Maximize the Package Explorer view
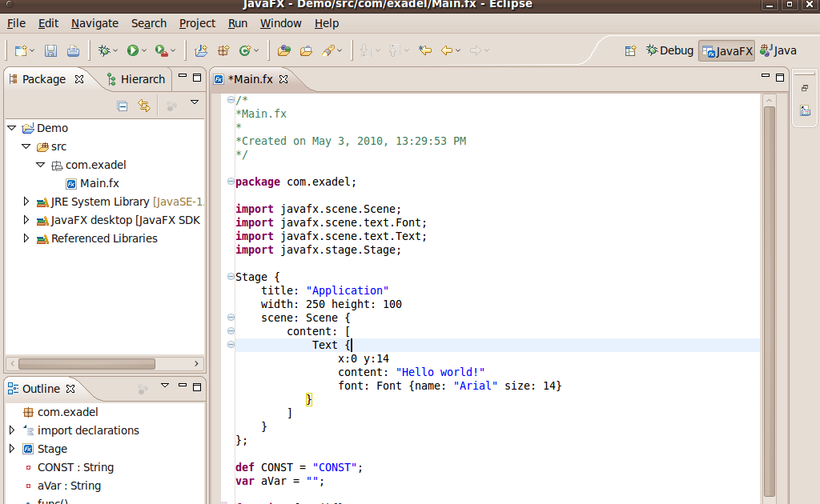The width and height of the screenshot is (820, 504). [x=197, y=78]
